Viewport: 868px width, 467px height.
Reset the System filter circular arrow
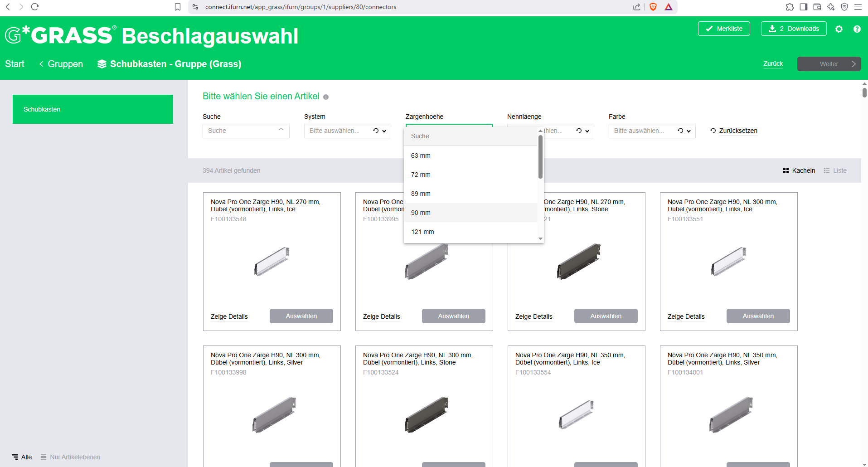(376, 131)
